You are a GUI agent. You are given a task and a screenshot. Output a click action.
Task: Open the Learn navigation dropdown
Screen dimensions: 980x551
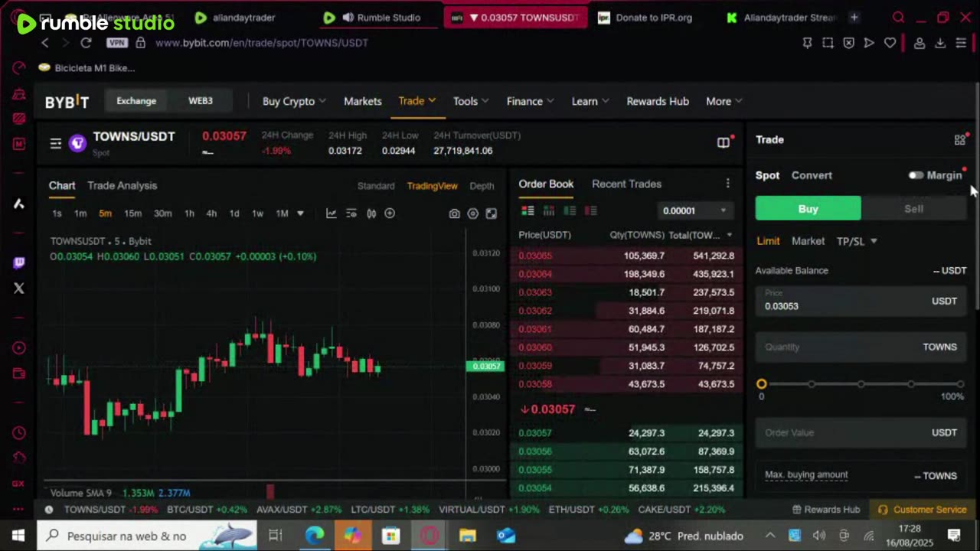590,101
